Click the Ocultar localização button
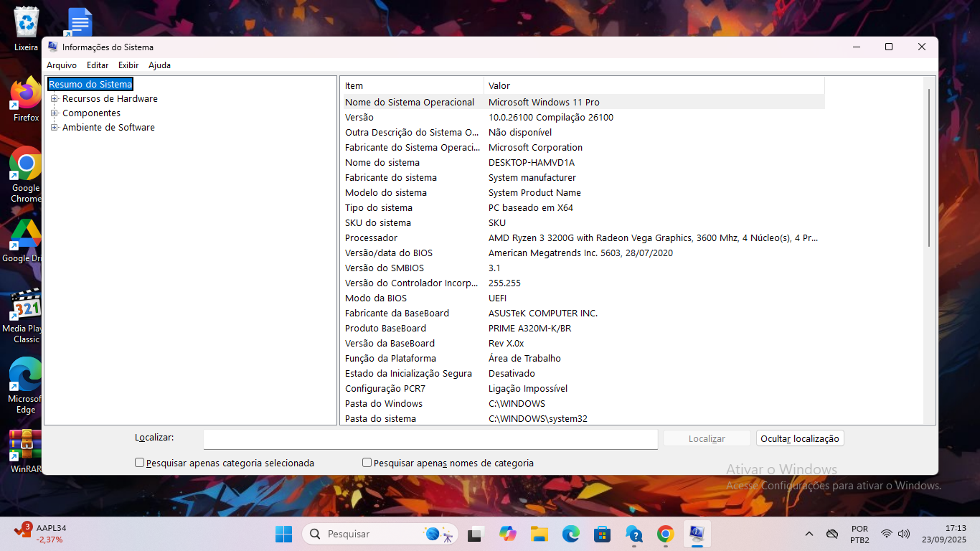The width and height of the screenshot is (980, 551). tap(800, 438)
